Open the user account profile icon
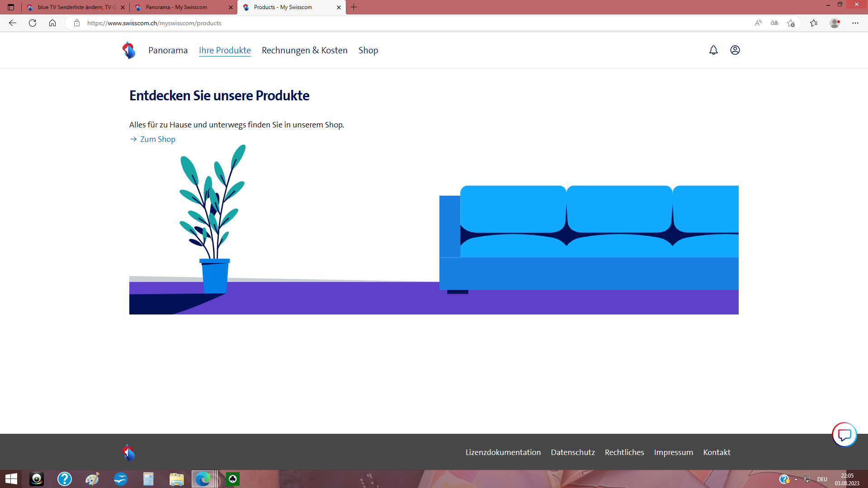Image resolution: width=868 pixels, height=488 pixels. 735,50
